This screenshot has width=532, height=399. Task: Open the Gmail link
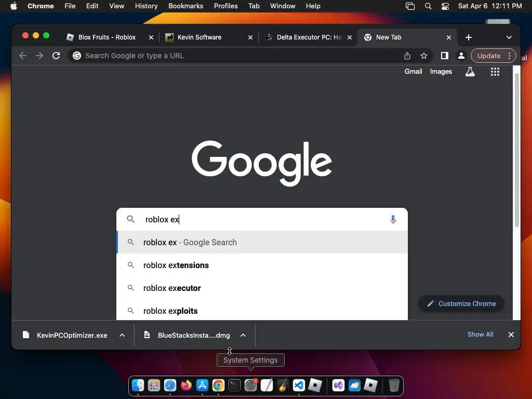coord(413,72)
